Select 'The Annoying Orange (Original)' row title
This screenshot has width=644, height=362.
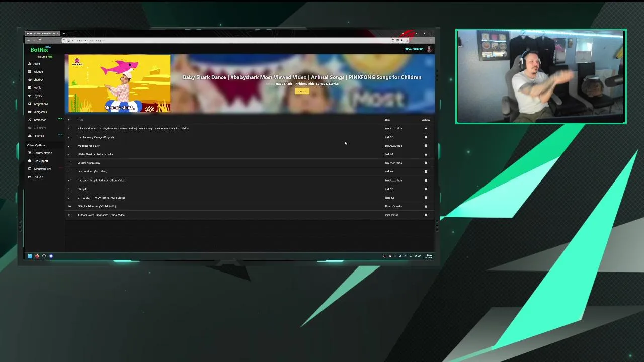pos(96,137)
